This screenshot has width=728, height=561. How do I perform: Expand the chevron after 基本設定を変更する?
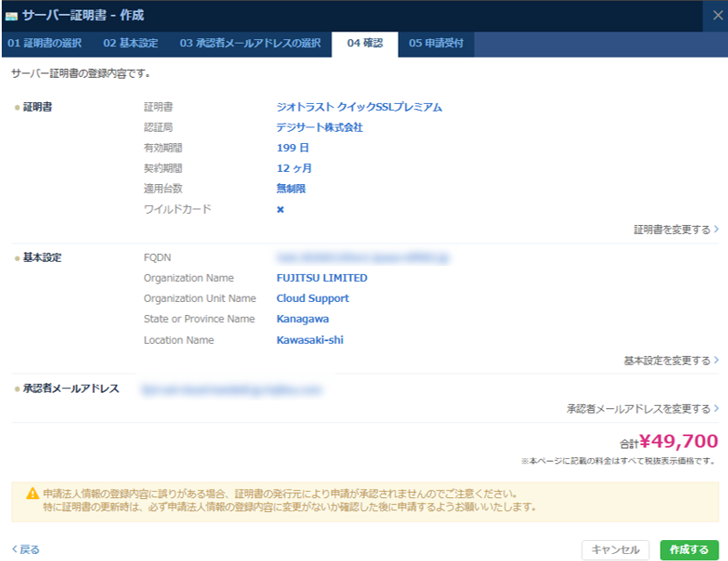click(x=718, y=359)
